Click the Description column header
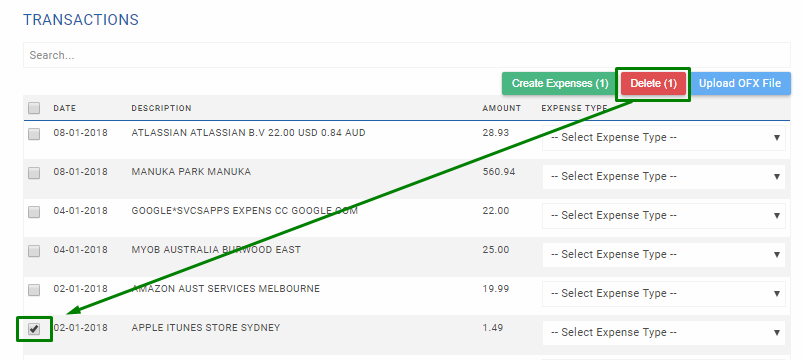 pos(161,109)
